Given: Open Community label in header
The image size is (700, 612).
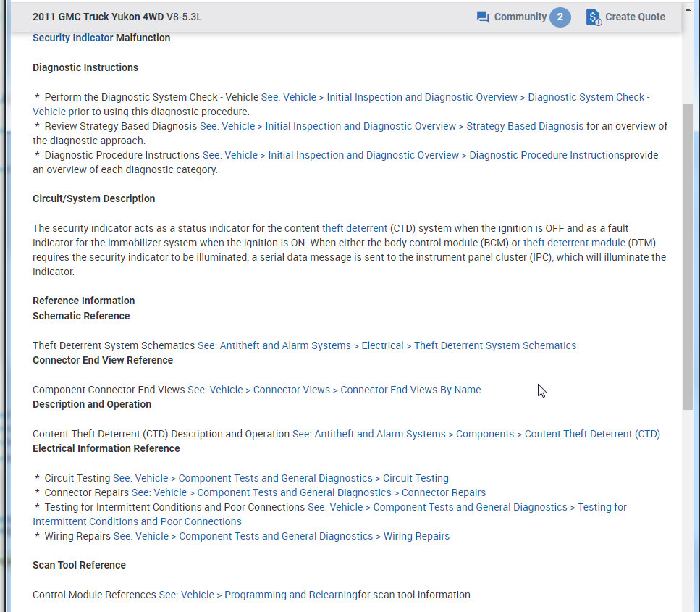Looking at the screenshot, I should (x=520, y=17).
